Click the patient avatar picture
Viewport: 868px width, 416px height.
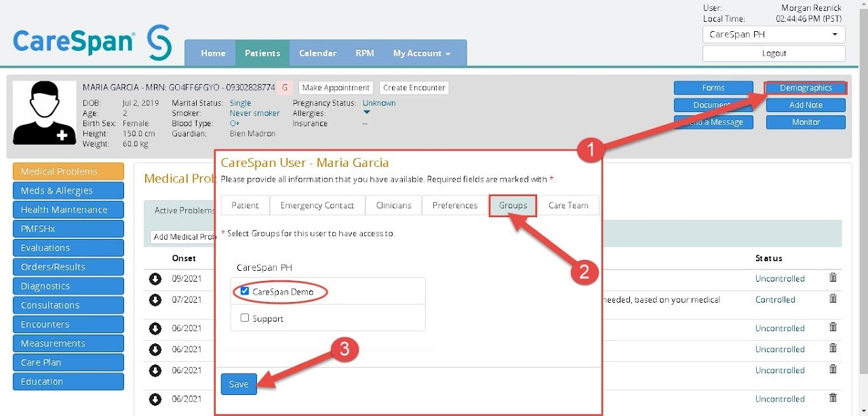[x=44, y=113]
